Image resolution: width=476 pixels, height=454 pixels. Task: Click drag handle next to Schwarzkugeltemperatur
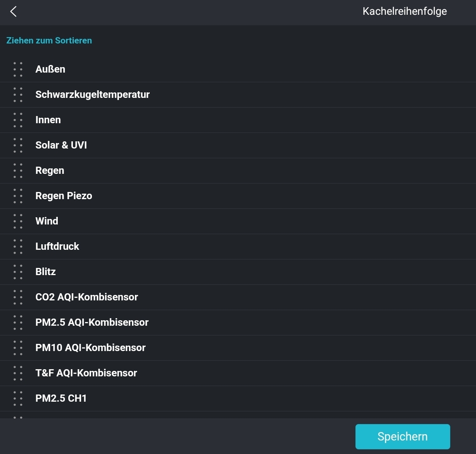point(18,95)
